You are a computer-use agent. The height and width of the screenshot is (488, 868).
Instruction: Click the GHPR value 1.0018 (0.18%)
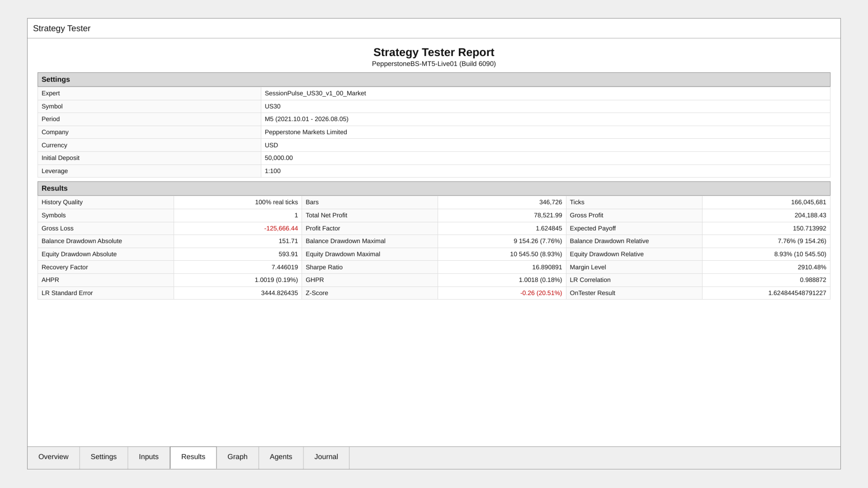point(540,280)
